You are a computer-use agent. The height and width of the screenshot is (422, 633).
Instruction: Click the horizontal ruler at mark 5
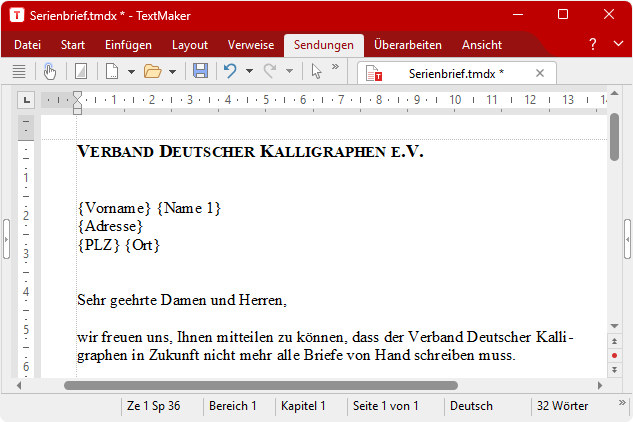coord(266,99)
